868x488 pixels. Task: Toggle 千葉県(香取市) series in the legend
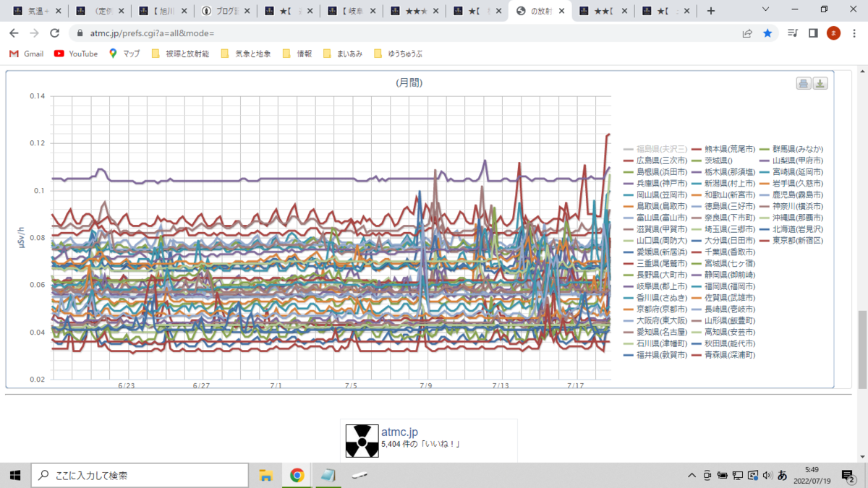tap(723, 252)
